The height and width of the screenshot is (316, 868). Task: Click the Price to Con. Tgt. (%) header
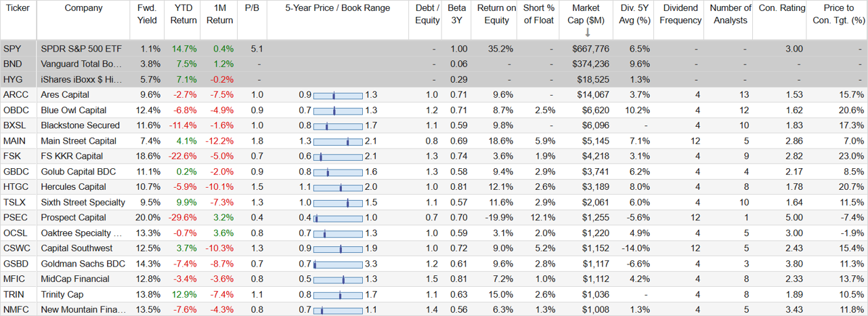click(840, 14)
